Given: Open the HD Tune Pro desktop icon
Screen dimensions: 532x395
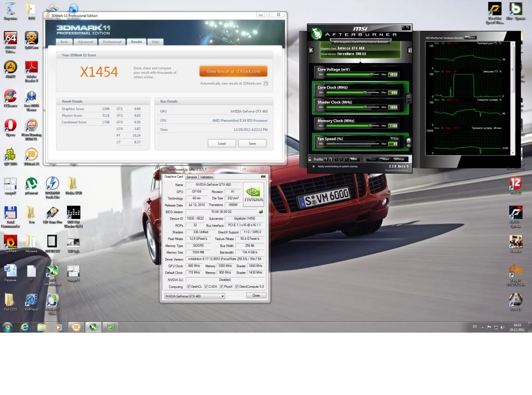Looking at the screenshot, I should 52,215.
